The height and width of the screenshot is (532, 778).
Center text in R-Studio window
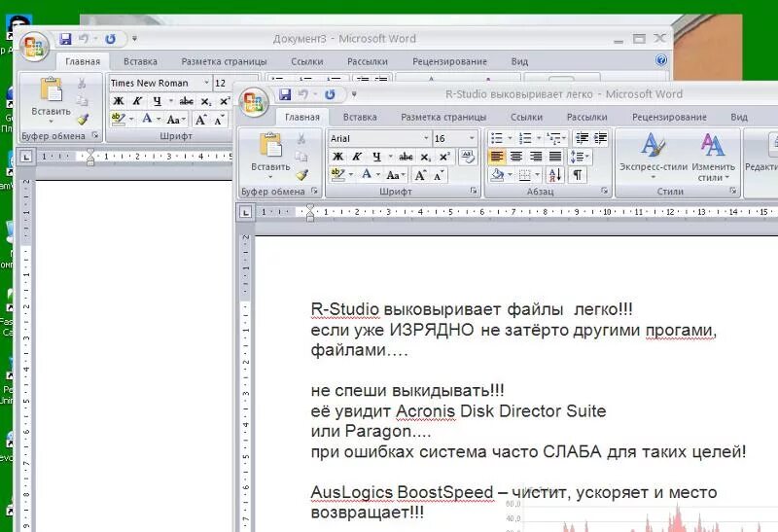516,157
